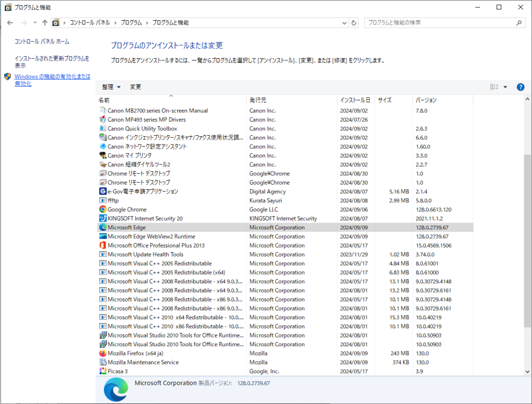Screen dimensions: 532x404
Task: Expand recent locations dropdown near navigation arrows
Action: pos(35,23)
